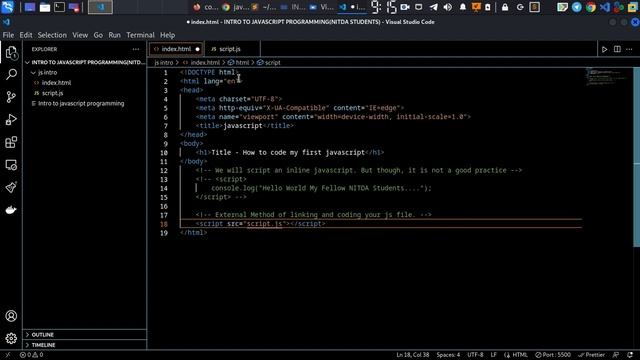Open the View menu
The width and height of the screenshot is (640, 360).
pyautogui.click(x=80, y=35)
